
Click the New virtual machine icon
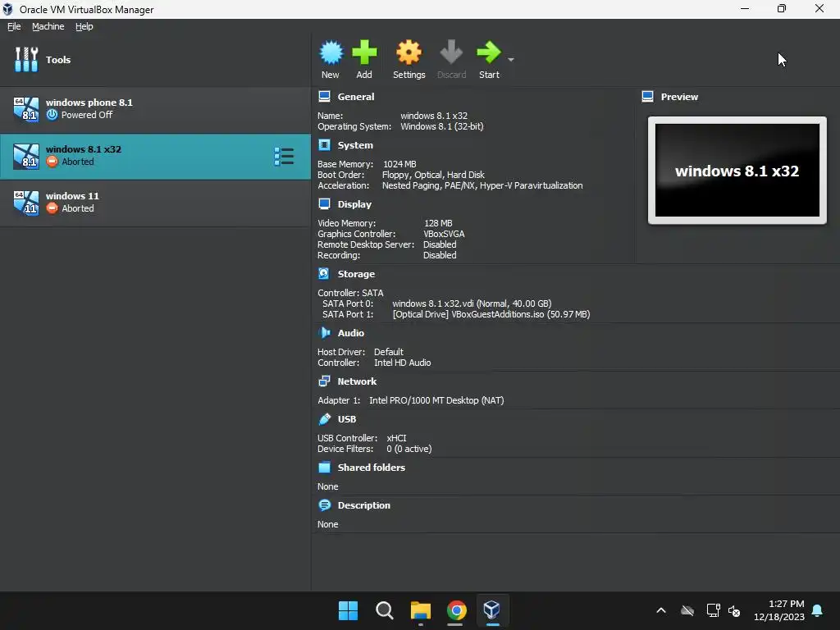[x=331, y=52]
